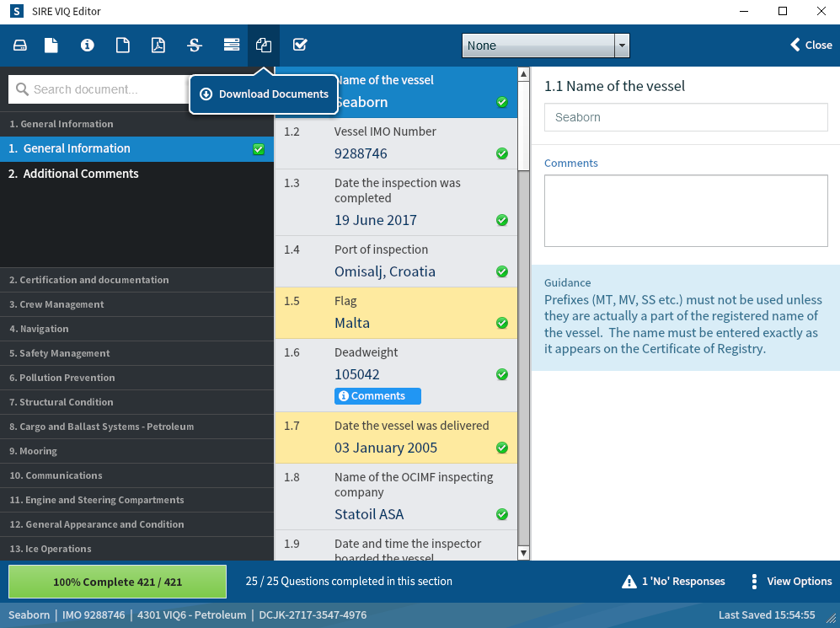Maximize the SIRE VIQ Editor window
The height and width of the screenshot is (628, 840).
tap(783, 11)
